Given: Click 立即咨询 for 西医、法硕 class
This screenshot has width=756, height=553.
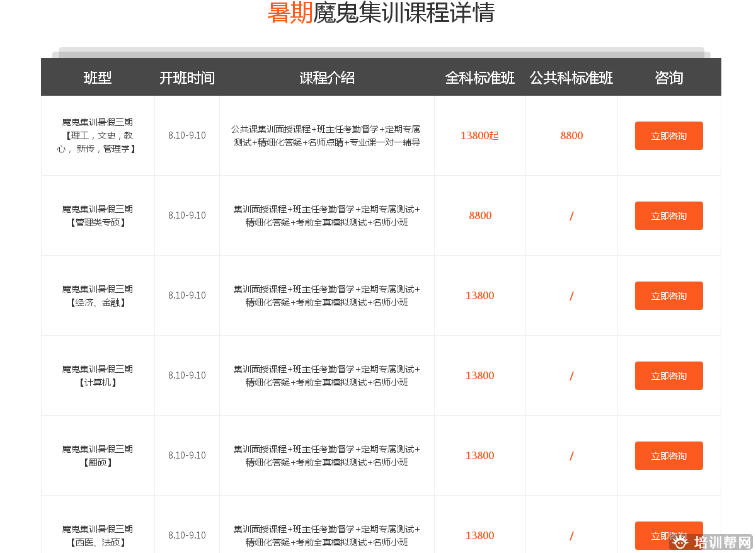Looking at the screenshot, I should (x=668, y=535).
